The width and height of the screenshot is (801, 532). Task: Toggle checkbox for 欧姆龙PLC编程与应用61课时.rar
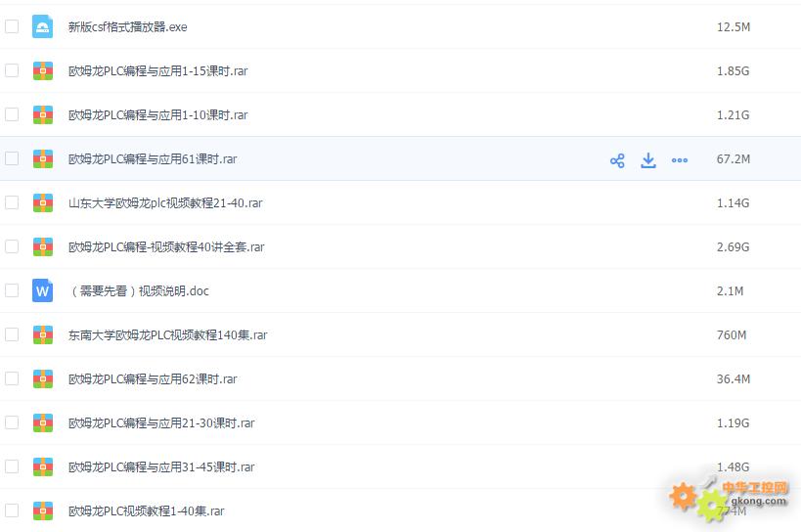click(x=12, y=158)
